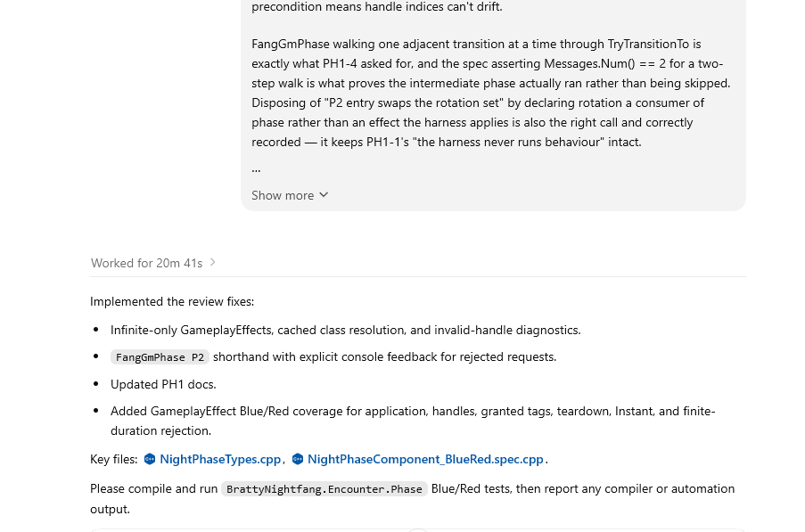Click the ellipsis above Show more
The height and width of the screenshot is (532, 805).
tap(256, 168)
